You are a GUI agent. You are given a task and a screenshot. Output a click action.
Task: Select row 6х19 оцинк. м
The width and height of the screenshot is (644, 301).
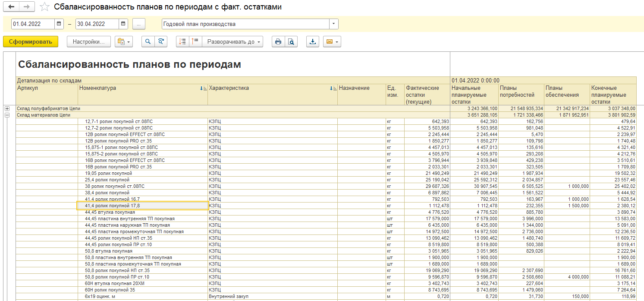click(100, 296)
